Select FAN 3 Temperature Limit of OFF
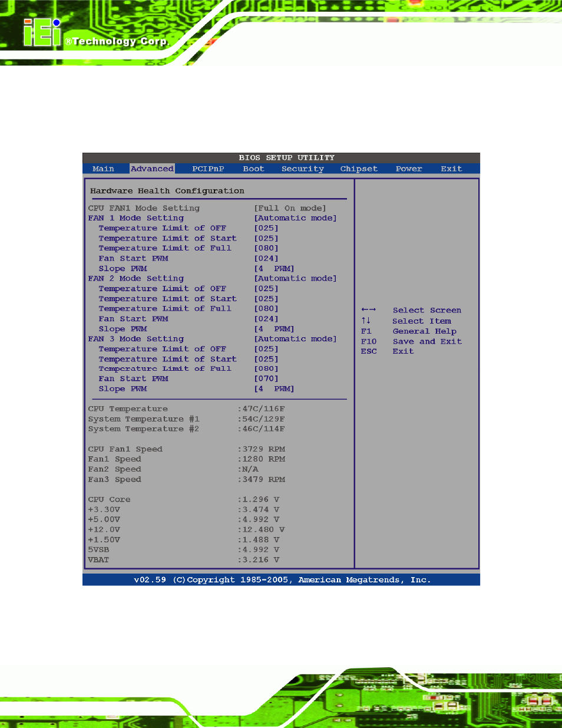Screen dimensions: 562x728 click(162, 349)
